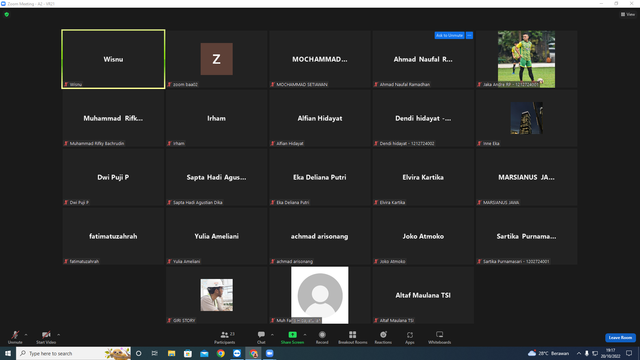640x360 pixels.
Task: Select the Dendi hidayat tile
Action: pos(423,118)
